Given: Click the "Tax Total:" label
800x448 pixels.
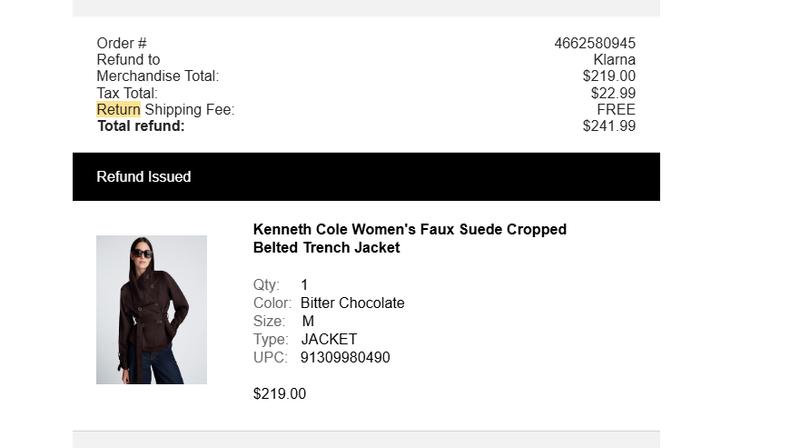Looking at the screenshot, I should pyautogui.click(x=127, y=93).
